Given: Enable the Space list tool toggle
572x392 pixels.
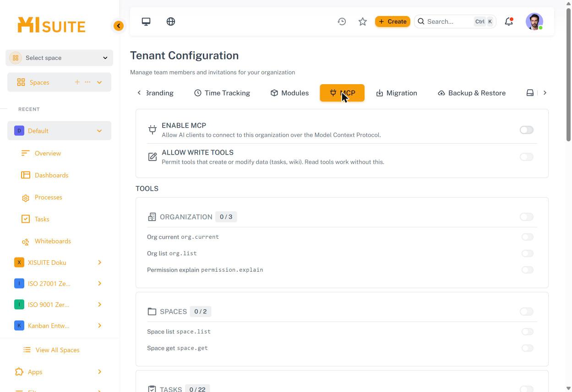Looking at the screenshot, I should pyautogui.click(x=528, y=332).
